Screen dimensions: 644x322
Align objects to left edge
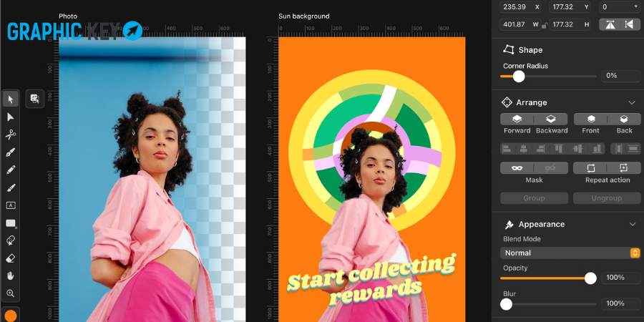(507, 149)
